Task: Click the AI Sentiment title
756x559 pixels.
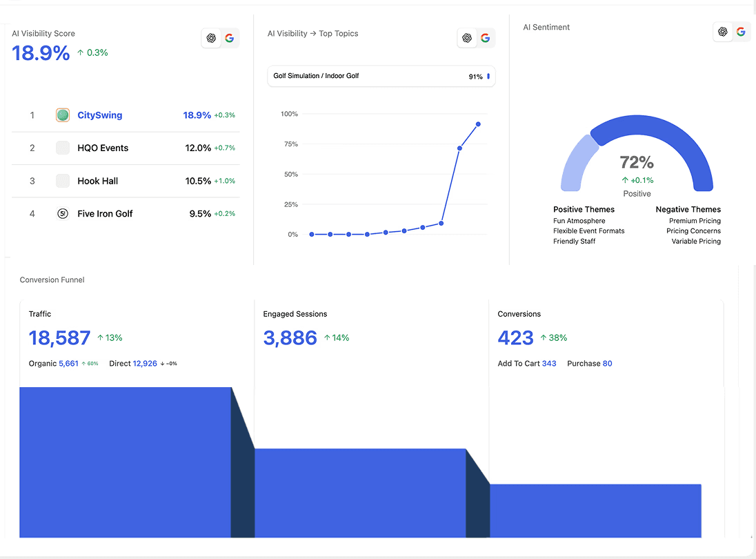Action: coord(546,27)
